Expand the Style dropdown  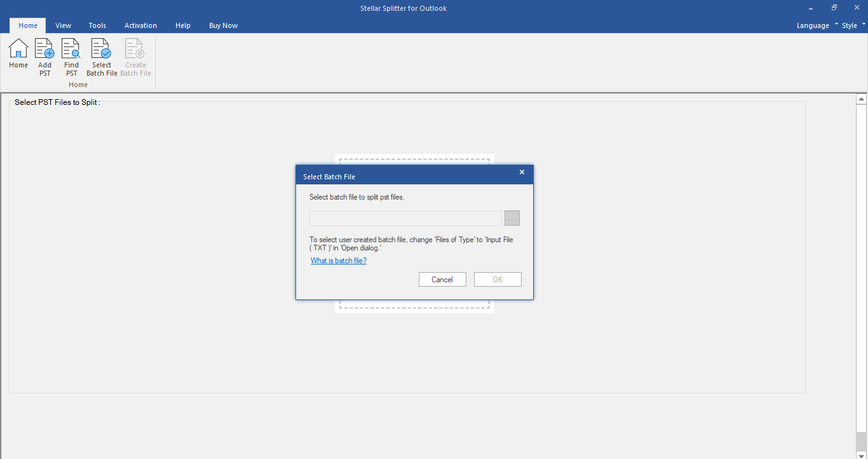pos(853,25)
